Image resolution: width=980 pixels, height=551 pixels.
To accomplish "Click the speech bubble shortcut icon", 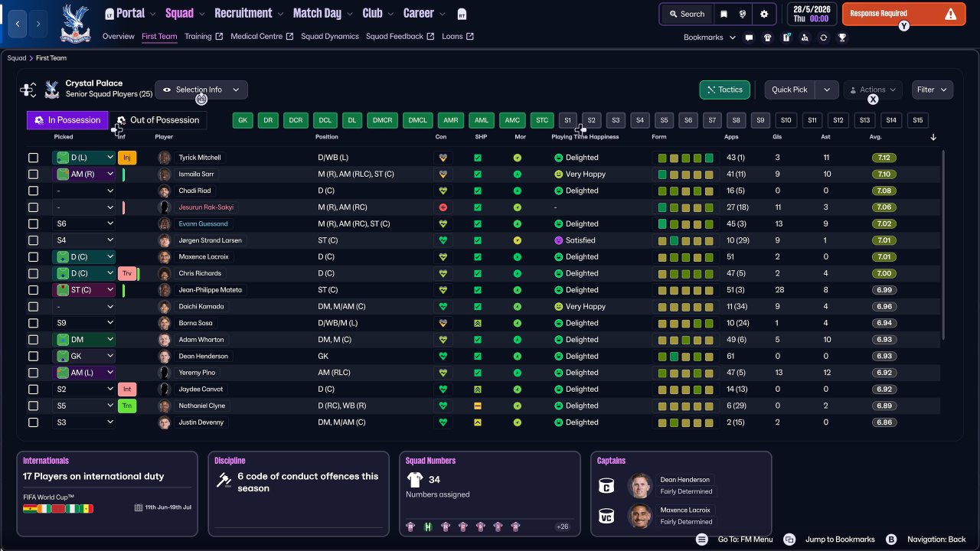I will coord(749,37).
